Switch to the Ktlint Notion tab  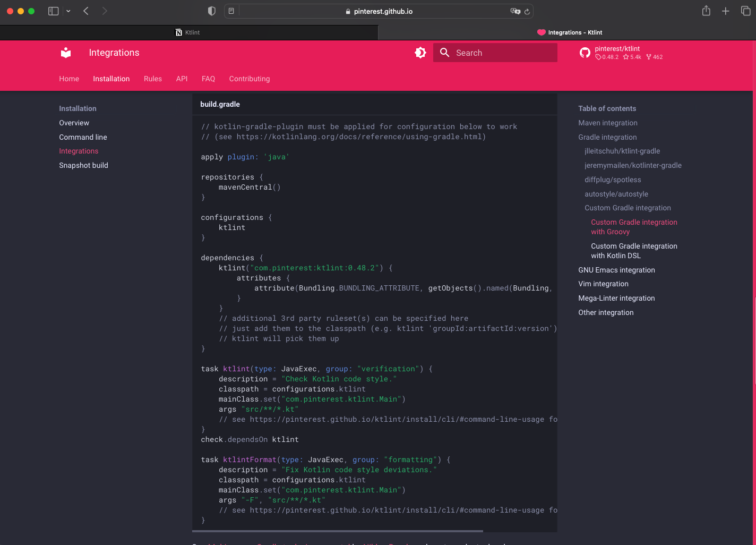pyautogui.click(x=189, y=32)
